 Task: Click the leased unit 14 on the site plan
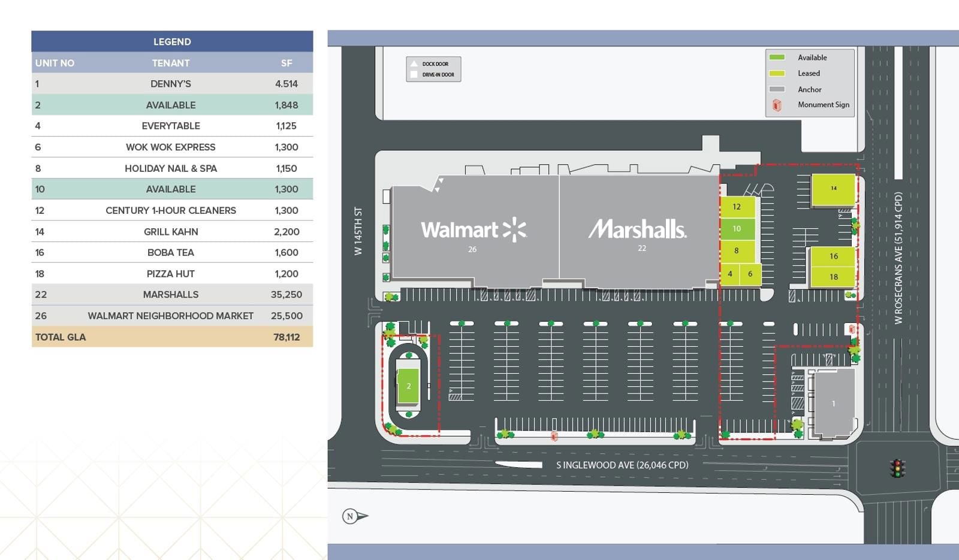(x=833, y=189)
